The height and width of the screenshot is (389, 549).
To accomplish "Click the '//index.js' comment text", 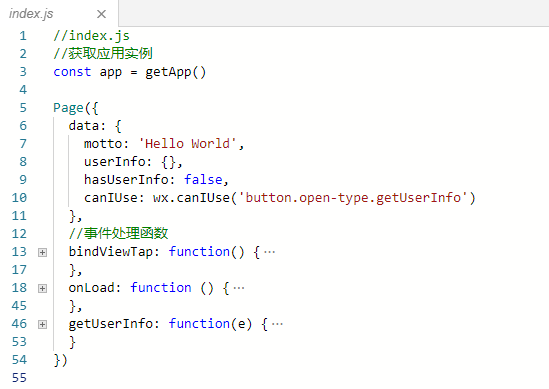I will (91, 36).
